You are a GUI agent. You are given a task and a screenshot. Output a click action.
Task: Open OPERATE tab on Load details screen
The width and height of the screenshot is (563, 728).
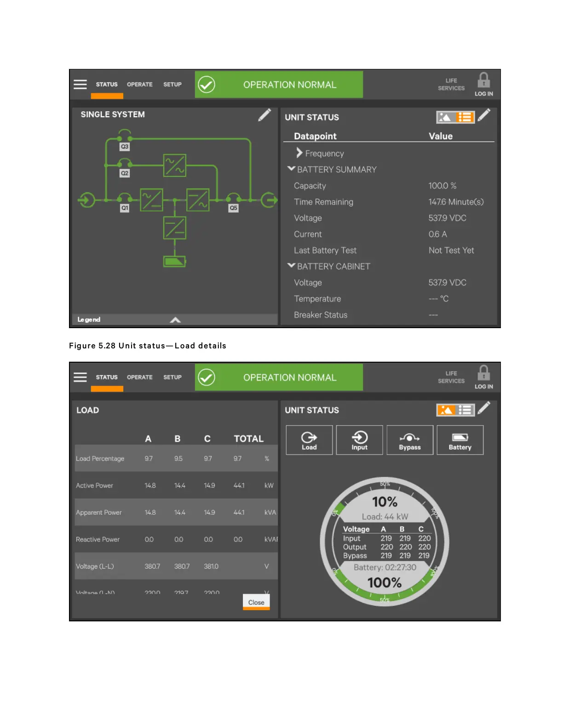click(x=140, y=377)
